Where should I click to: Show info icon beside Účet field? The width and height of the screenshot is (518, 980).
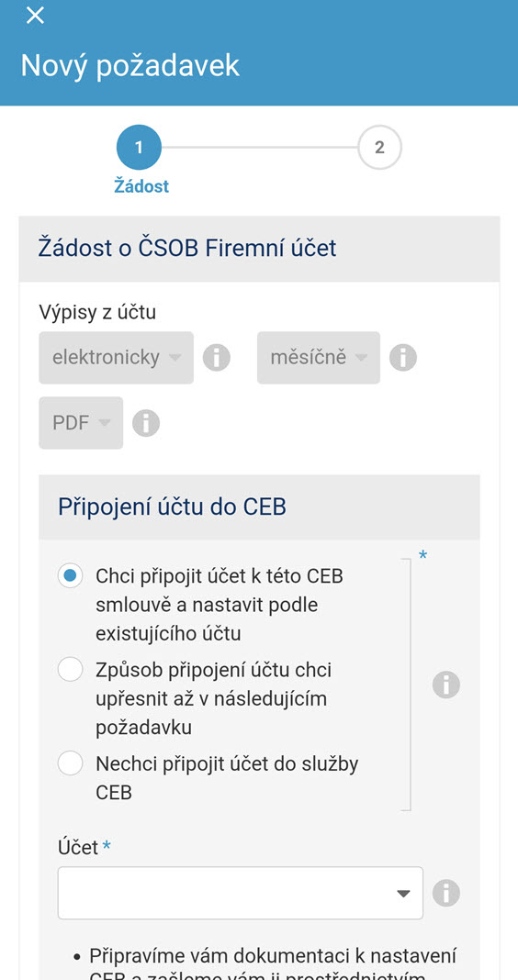click(x=446, y=893)
